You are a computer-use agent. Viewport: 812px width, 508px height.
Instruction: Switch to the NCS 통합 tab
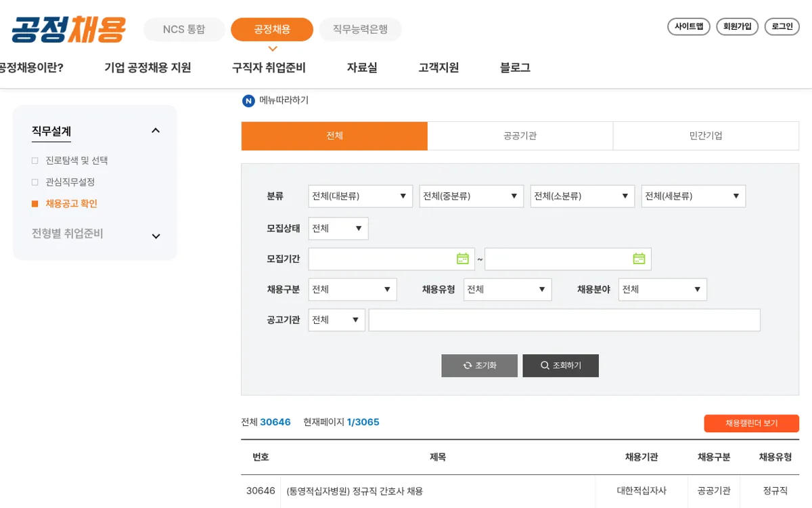184,29
